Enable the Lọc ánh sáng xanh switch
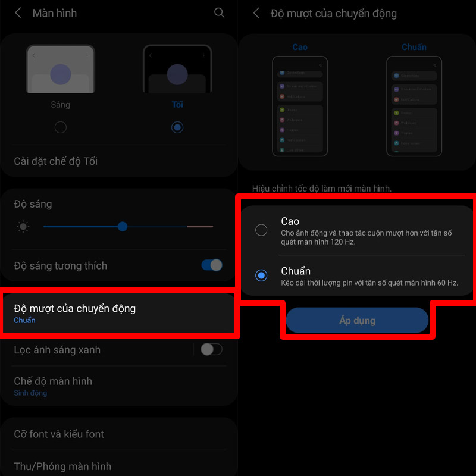Screen dimensions: 476x476 (212, 349)
